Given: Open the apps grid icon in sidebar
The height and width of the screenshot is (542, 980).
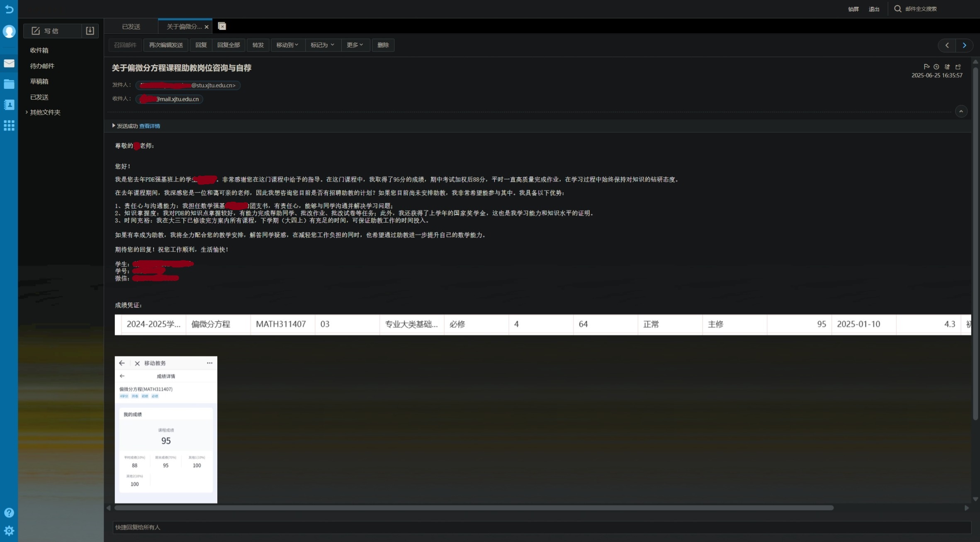Looking at the screenshot, I should point(9,125).
